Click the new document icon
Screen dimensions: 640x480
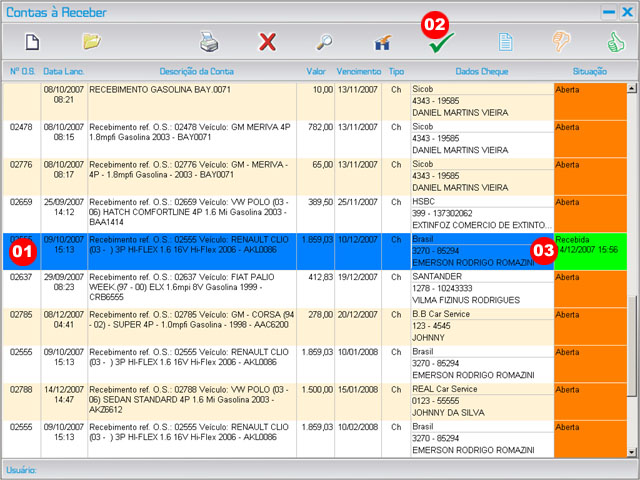(x=32, y=42)
